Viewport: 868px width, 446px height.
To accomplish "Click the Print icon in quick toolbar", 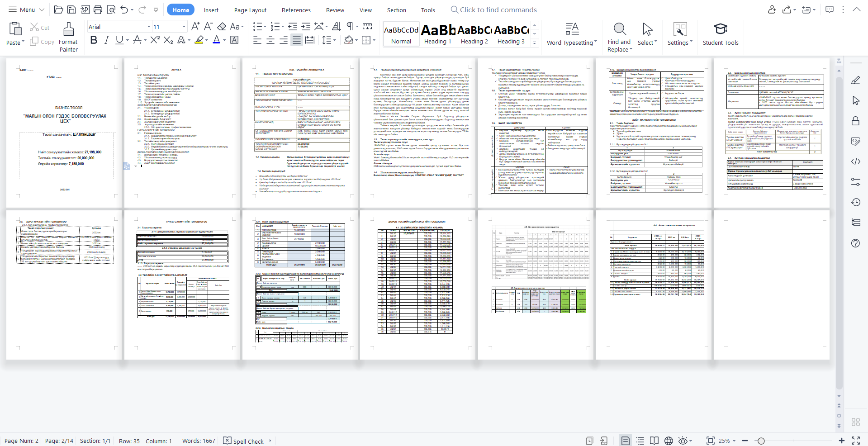I will [98, 9].
